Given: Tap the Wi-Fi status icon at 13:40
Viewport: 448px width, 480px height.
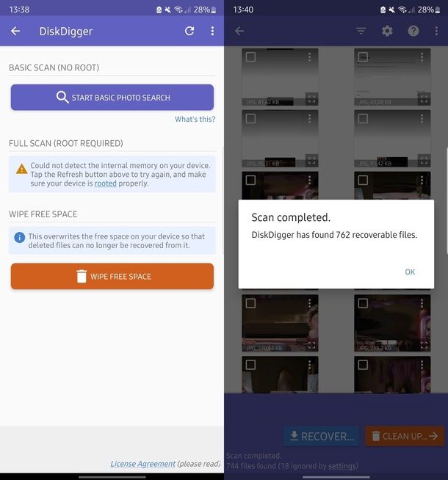Looking at the screenshot, I should 402,10.
